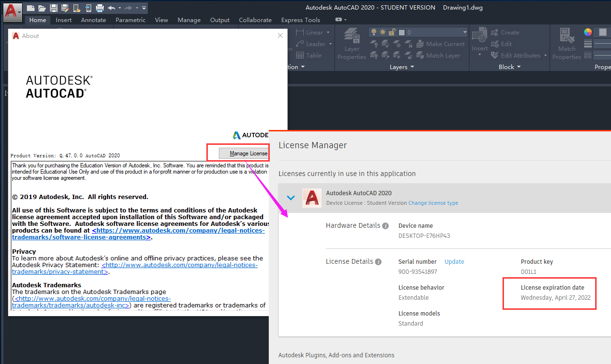611x364 pixels.
Task: Click the info icon beside Hardware Details
Action: pos(385,226)
